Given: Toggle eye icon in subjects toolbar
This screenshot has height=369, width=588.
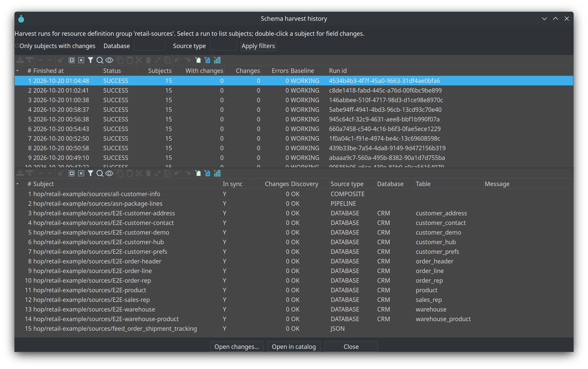Looking at the screenshot, I should pyautogui.click(x=109, y=174).
